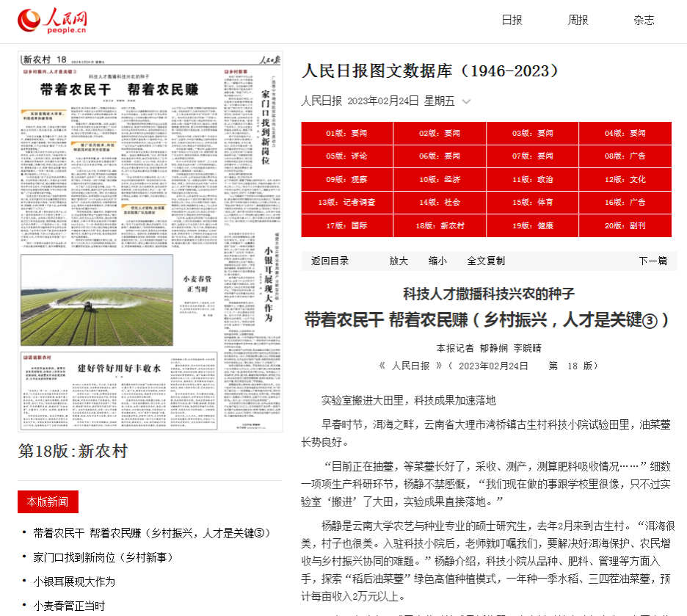Screen dimensions: 687x616
Task: Click 返回目录 to return to the index
Action: coord(330,261)
